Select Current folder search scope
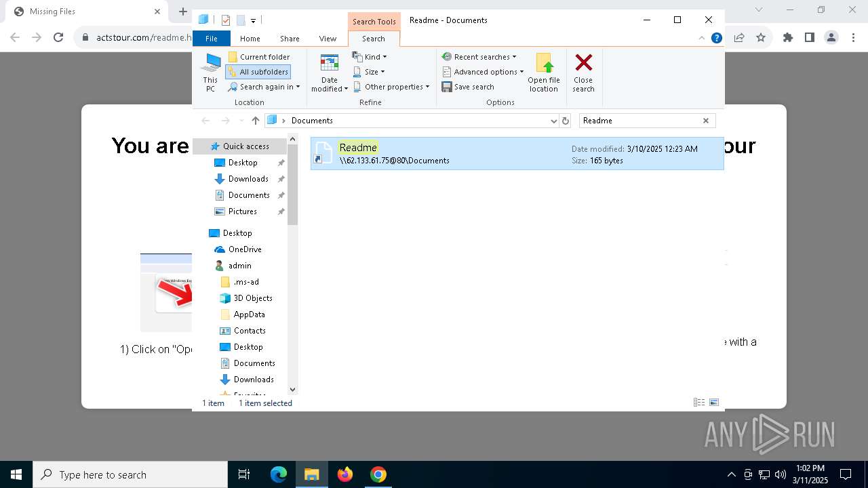The image size is (868, 488). 258,57
